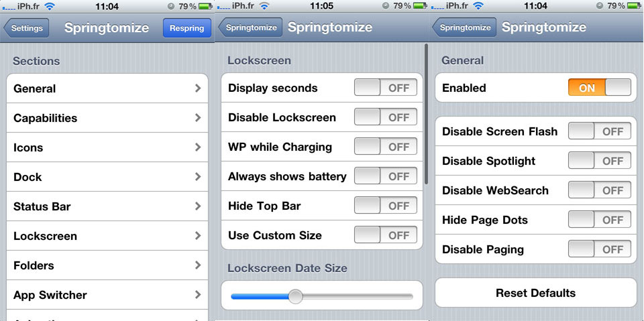
Task: Click the chevron arrow on the Capabilities row
Action: click(x=198, y=118)
